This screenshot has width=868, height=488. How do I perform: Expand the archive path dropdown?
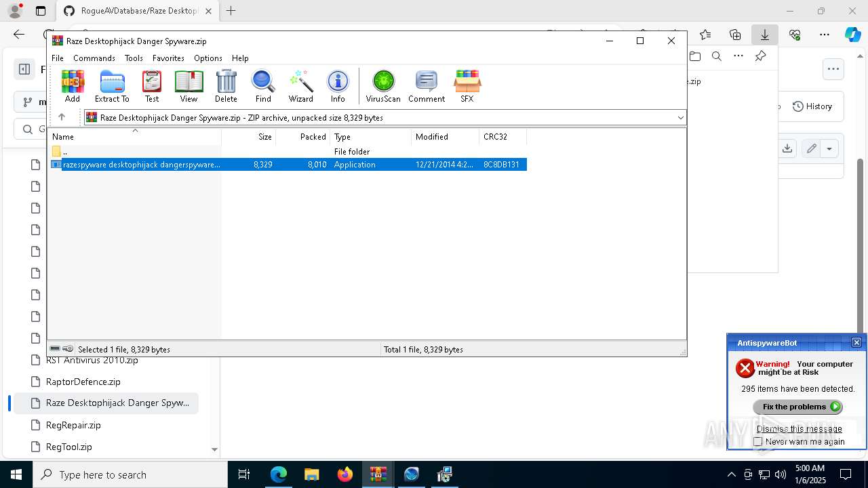(x=680, y=118)
